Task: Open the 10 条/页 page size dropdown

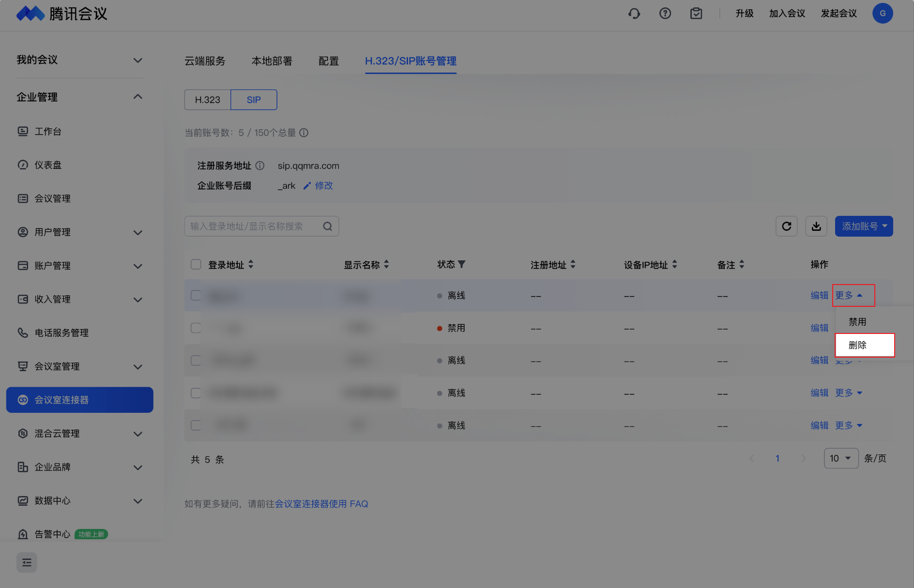Action: pyautogui.click(x=840, y=458)
